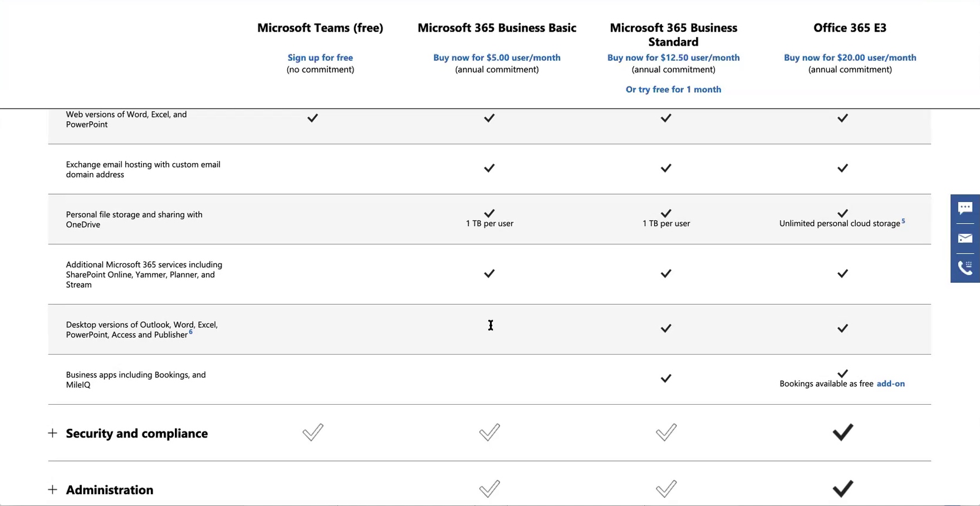Click the email envelope icon in side widget

[965, 238]
